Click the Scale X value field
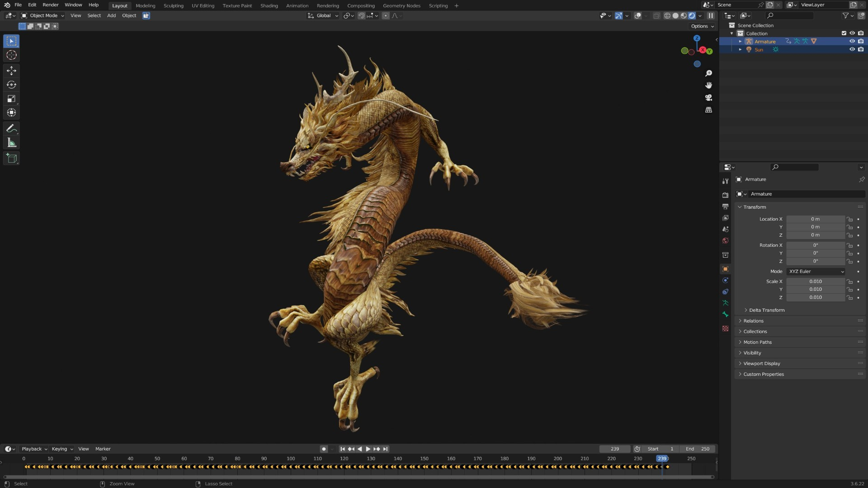The width and height of the screenshot is (868, 488). pyautogui.click(x=816, y=282)
